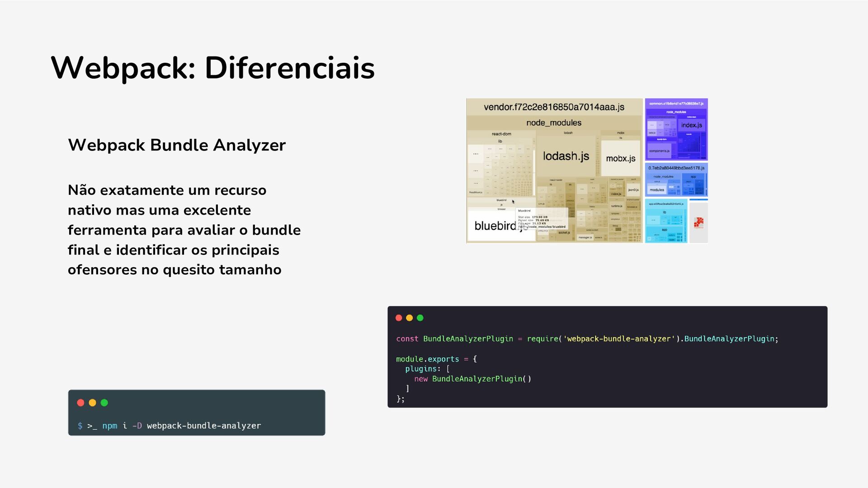Click the 'const BundleAnalyzerPlugin' require line
This screenshot has width=868, height=488.
click(587, 339)
